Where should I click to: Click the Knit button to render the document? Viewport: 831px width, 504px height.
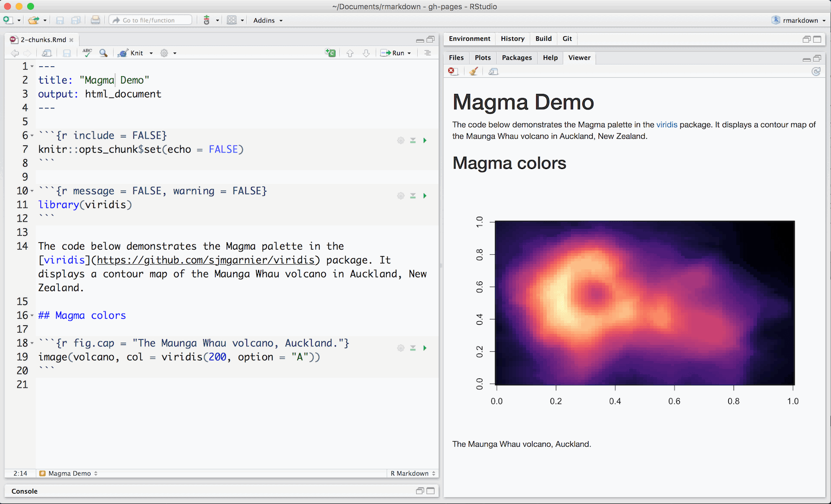click(135, 52)
